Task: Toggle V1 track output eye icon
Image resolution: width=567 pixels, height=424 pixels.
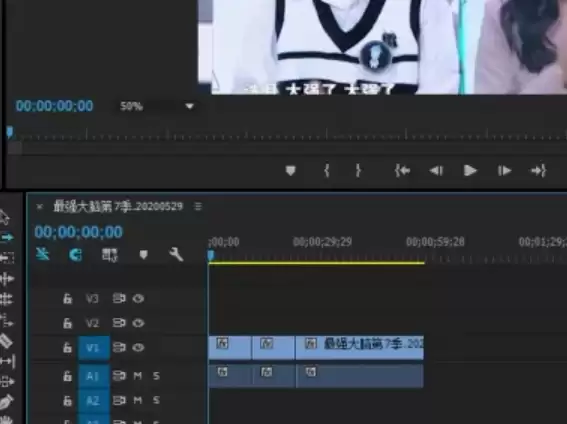Action: (x=138, y=347)
